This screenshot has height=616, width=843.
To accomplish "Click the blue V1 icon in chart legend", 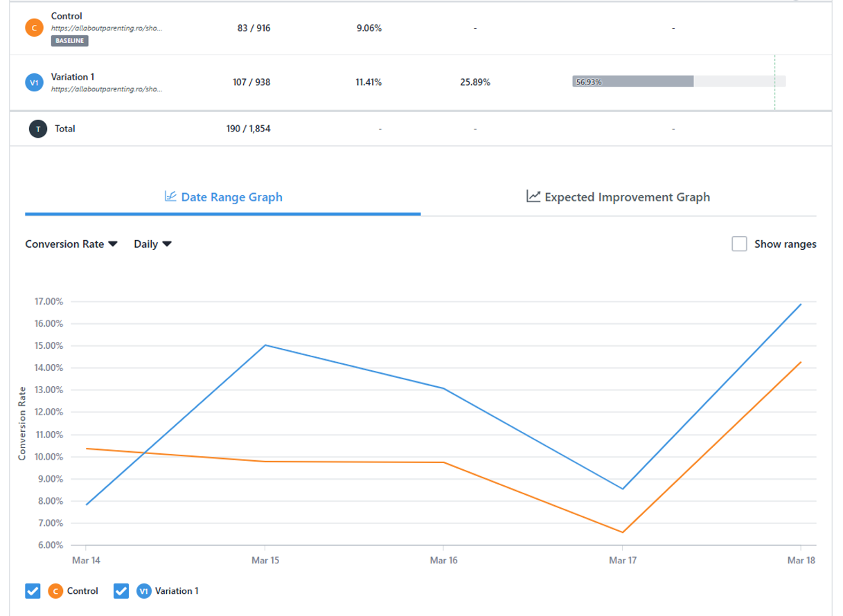I will click(x=144, y=591).
